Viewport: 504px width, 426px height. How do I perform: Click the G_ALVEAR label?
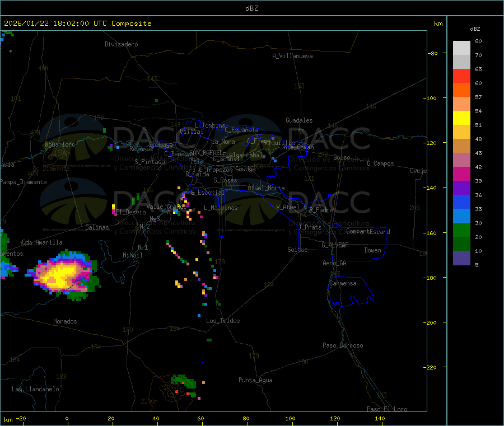pyautogui.click(x=335, y=245)
